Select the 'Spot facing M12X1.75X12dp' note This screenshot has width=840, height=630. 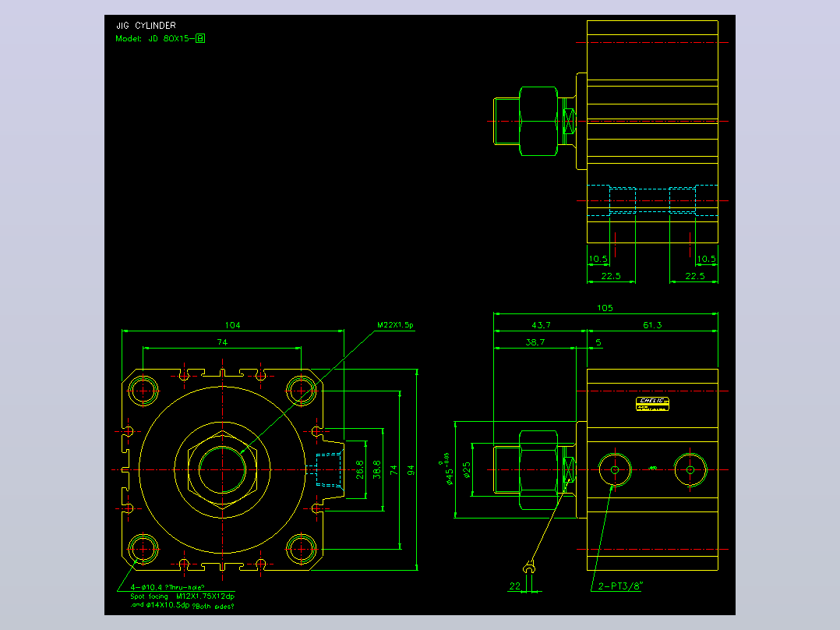tap(182, 596)
